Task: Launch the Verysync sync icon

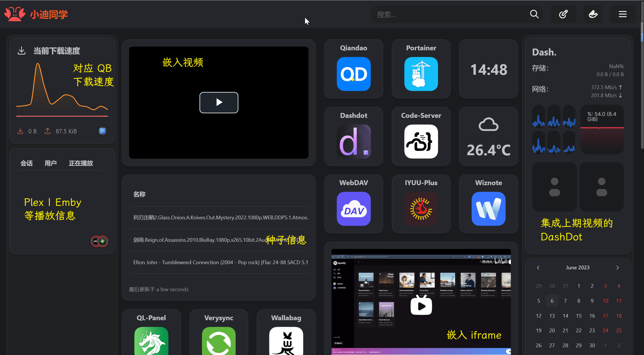Action: [219, 341]
